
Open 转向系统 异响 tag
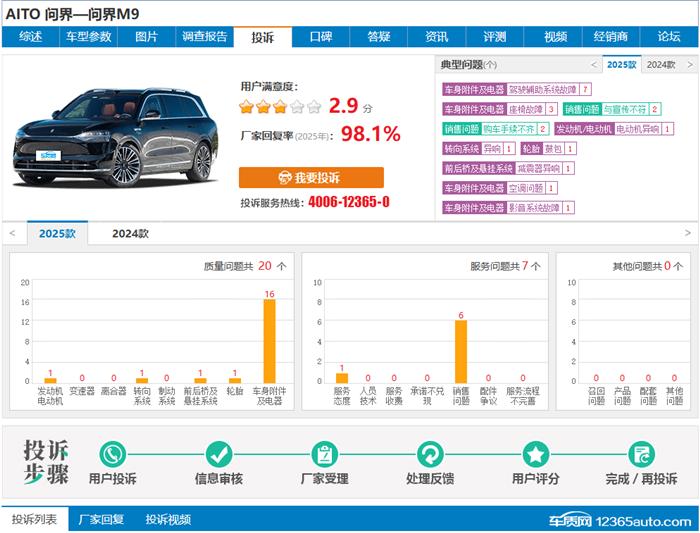479,149
